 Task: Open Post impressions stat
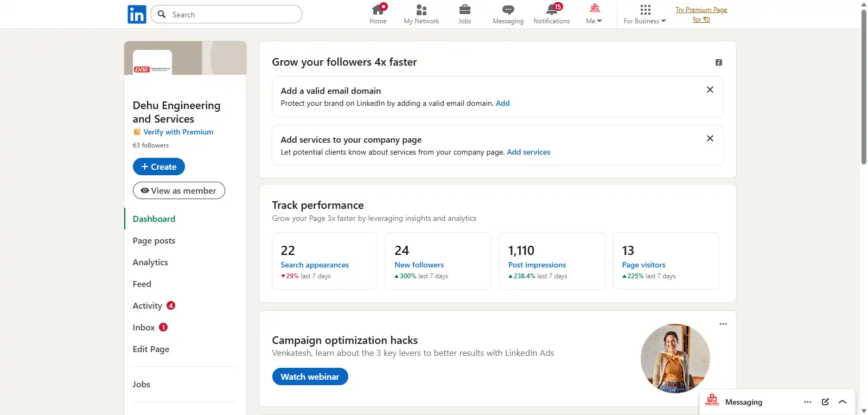[x=552, y=261]
